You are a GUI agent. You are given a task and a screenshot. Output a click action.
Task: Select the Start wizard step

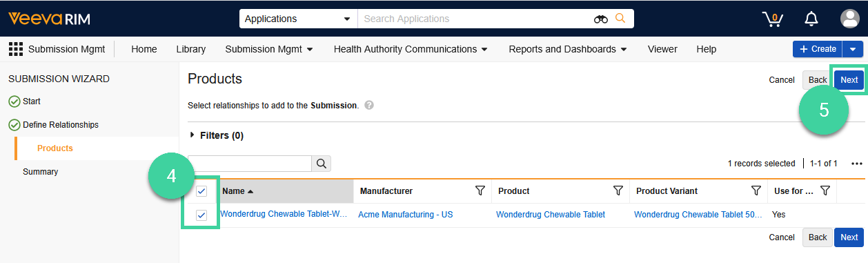(x=32, y=101)
